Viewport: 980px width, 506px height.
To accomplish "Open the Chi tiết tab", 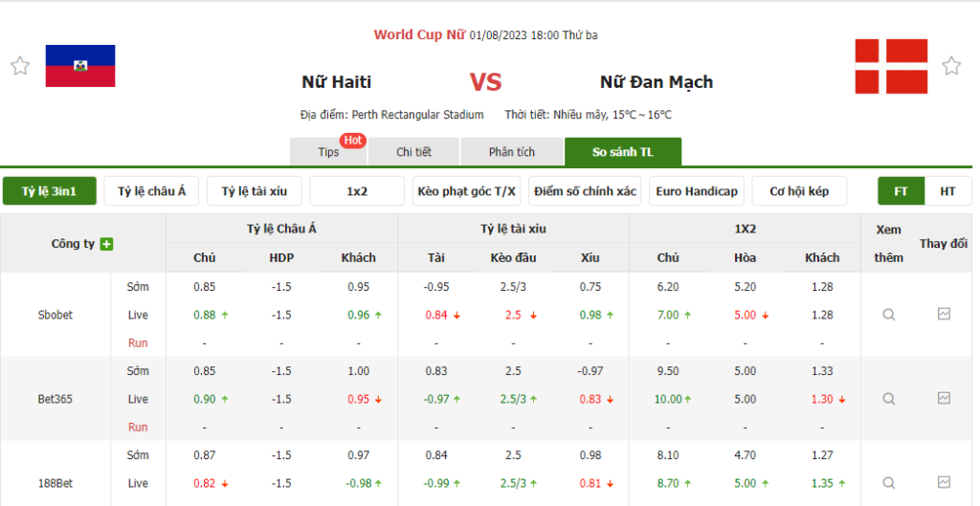I will point(413,152).
